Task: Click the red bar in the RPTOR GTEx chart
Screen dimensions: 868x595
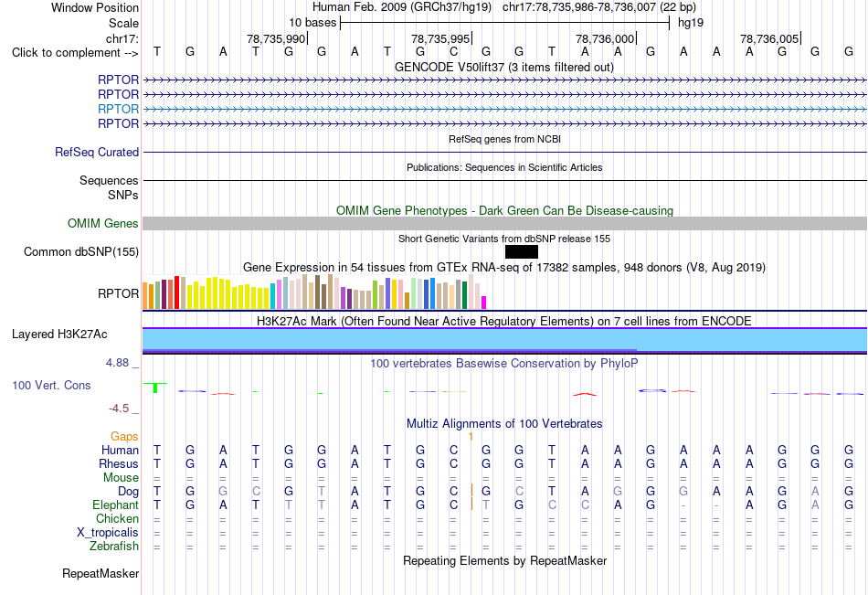Action: (176, 292)
